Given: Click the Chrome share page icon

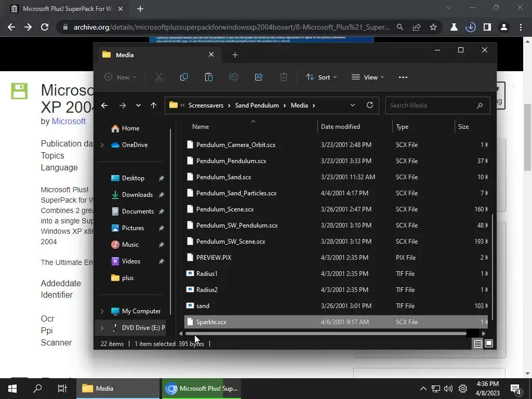Looking at the screenshot, I should point(417,27).
